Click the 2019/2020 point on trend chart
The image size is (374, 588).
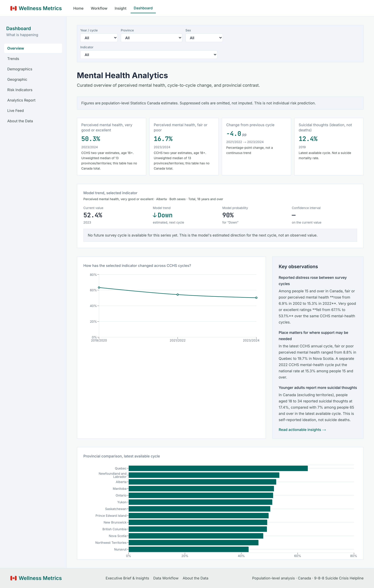pos(99,287)
